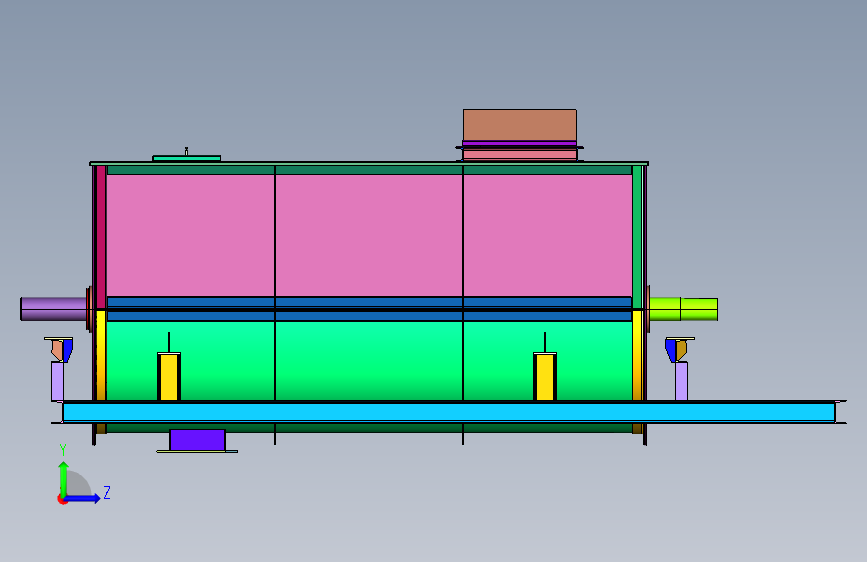Screen dimensions: 867x562
Task: Click the blue Z axis arrow of the triad
Action: click(x=84, y=498)
